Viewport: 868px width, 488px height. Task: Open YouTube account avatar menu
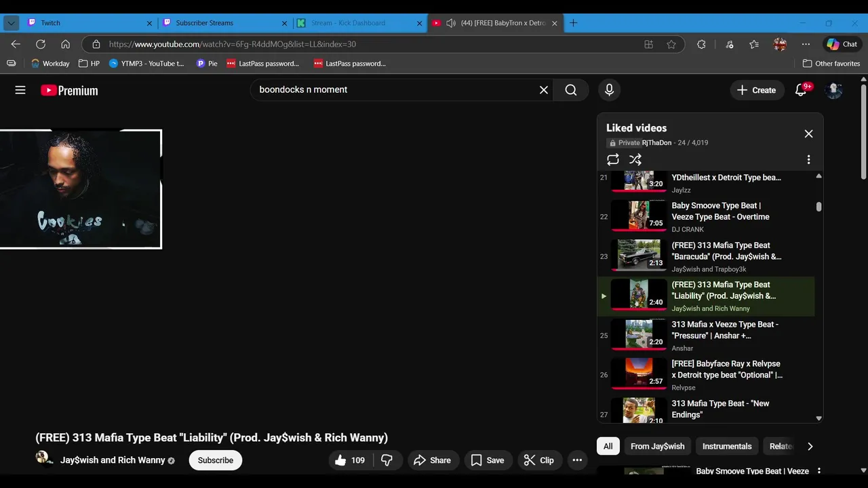tap(833, 90)
